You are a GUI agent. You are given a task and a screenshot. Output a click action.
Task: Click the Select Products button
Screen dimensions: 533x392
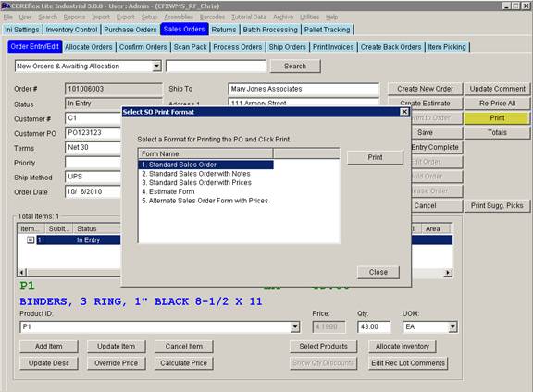click(x=323, y=346)
